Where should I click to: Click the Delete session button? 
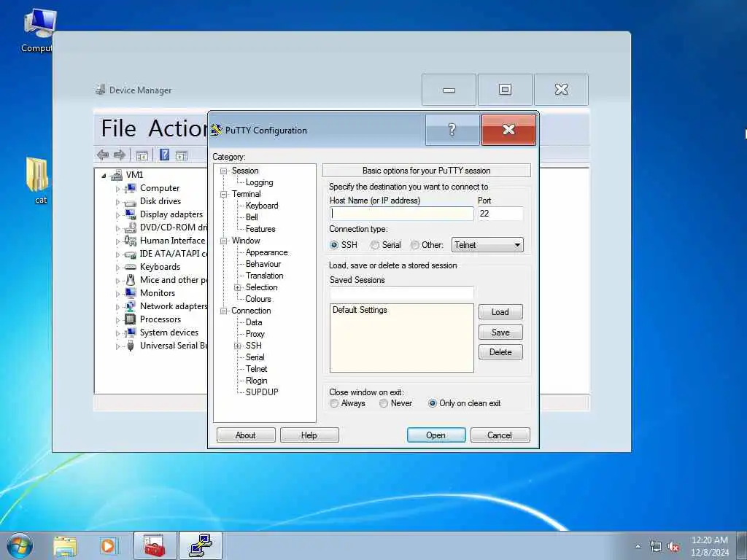tap(500, 352)
